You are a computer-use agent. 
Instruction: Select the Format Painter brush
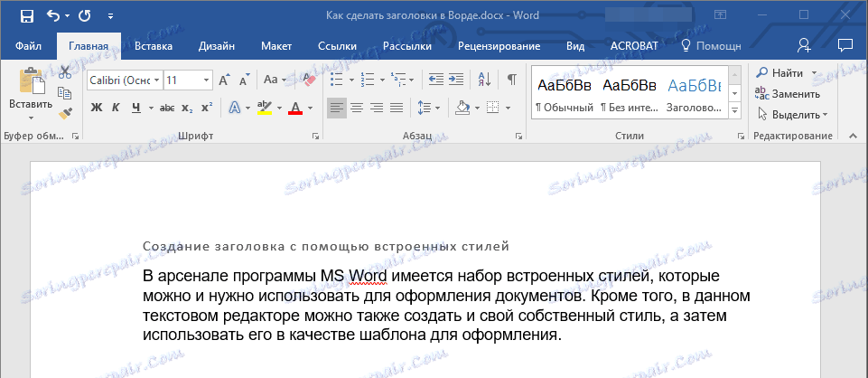point(65,114)
